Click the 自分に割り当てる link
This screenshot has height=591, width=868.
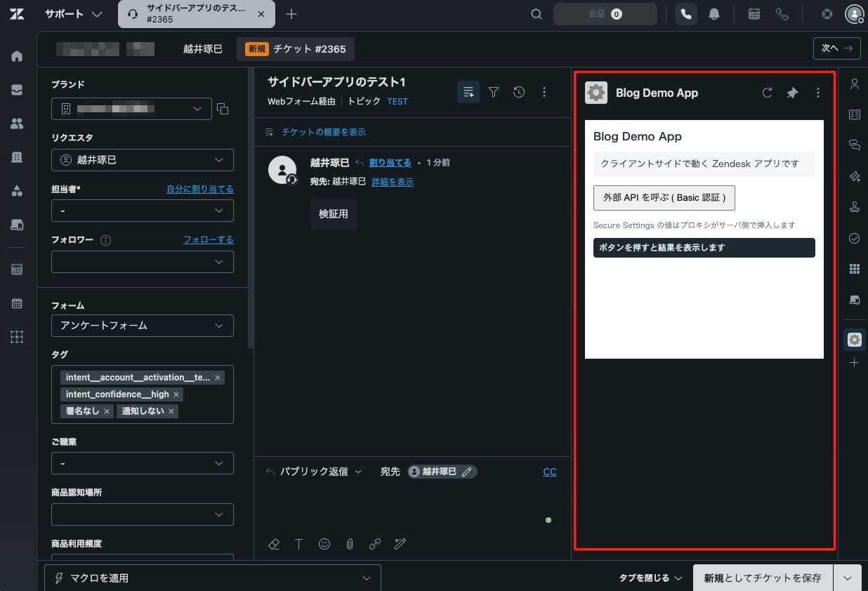200,189
